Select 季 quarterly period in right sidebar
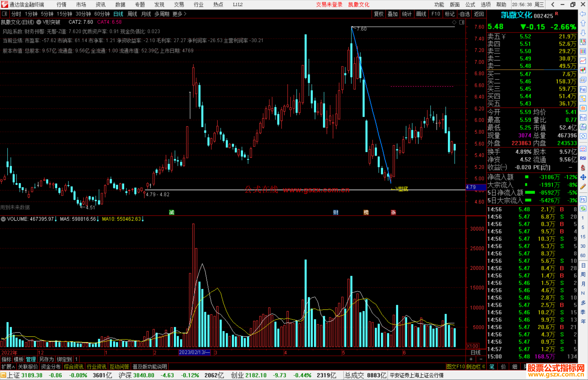 [x=583, y=312]
